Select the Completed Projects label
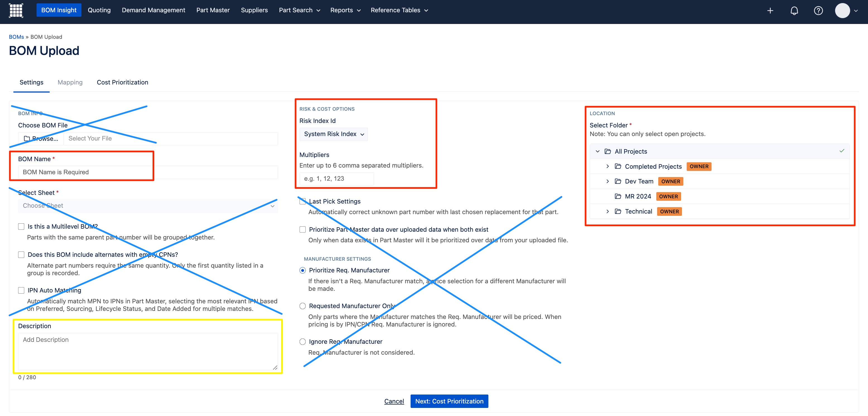Image resolution: width=868 pixels, height=416 pixels. click(653, 166)
